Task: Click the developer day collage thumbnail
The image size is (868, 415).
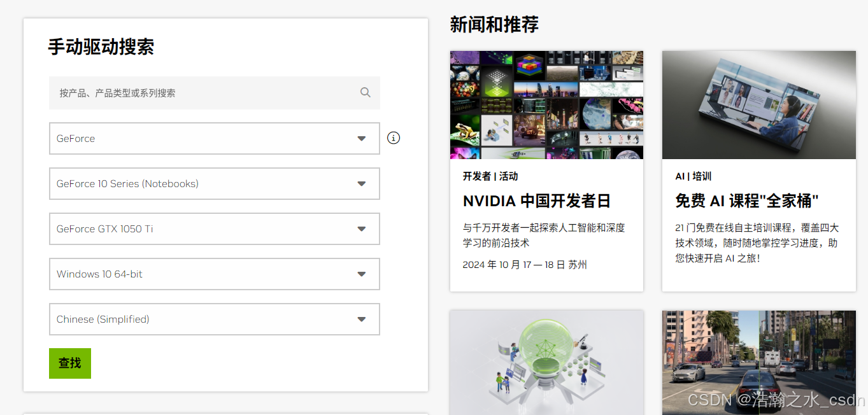Action: coord(546,105)
